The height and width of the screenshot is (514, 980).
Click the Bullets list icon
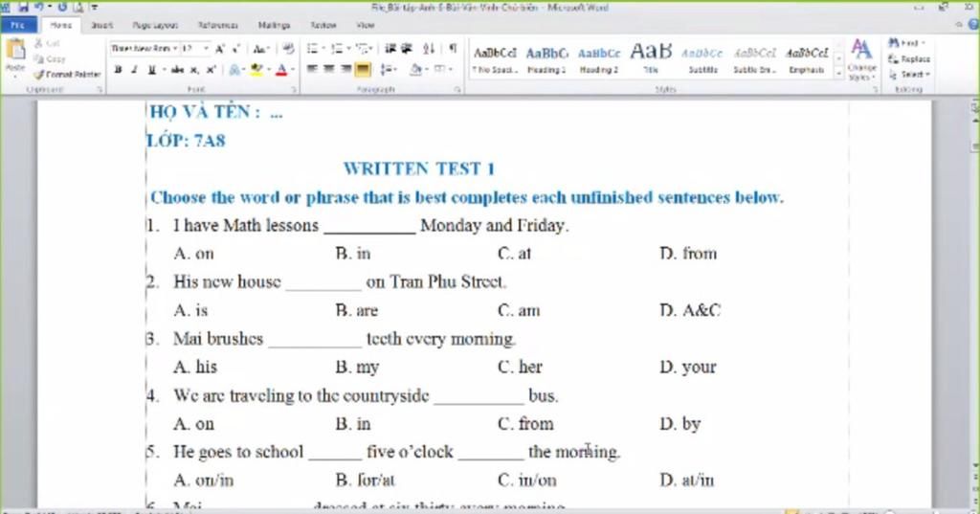tap(313, 49)
